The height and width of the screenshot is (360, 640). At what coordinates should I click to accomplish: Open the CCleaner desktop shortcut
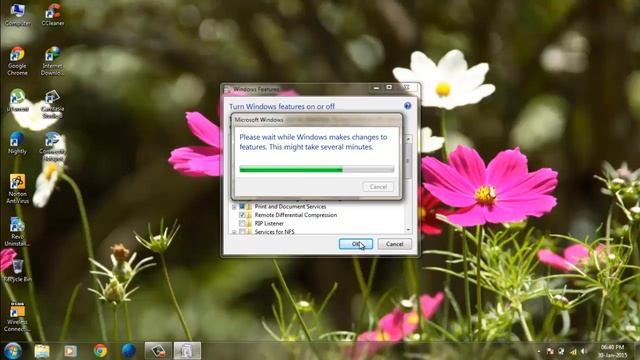[53, 15]
